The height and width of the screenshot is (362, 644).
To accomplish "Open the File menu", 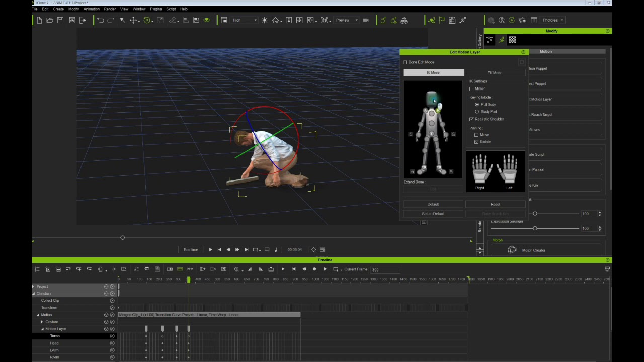I will tap(35, 9).
